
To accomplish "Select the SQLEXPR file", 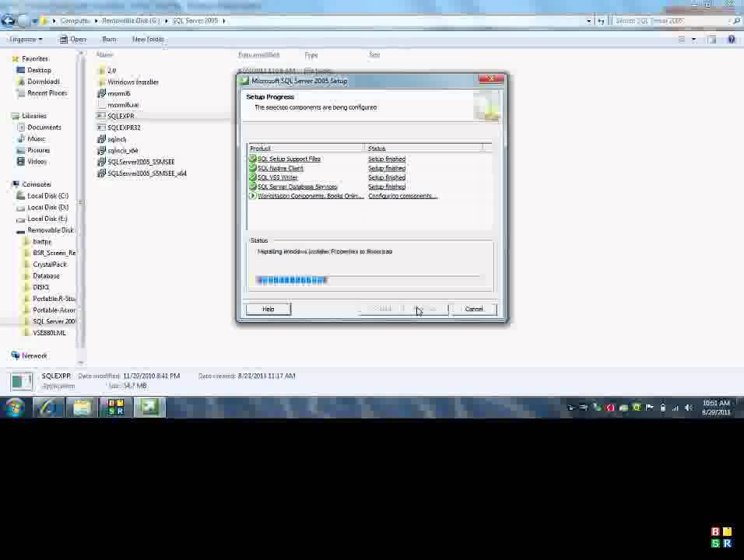I will tap(121, 116).
